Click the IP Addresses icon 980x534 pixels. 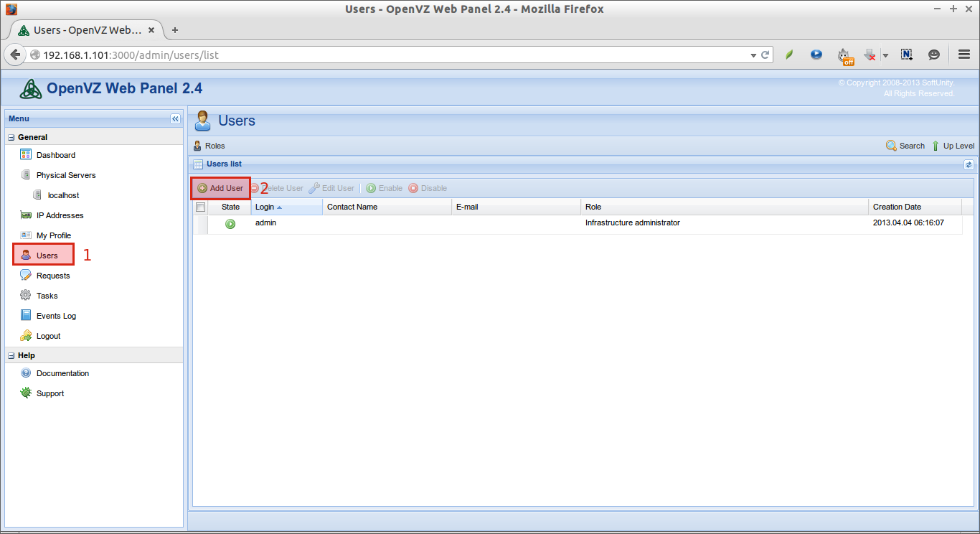click(26, 215)
